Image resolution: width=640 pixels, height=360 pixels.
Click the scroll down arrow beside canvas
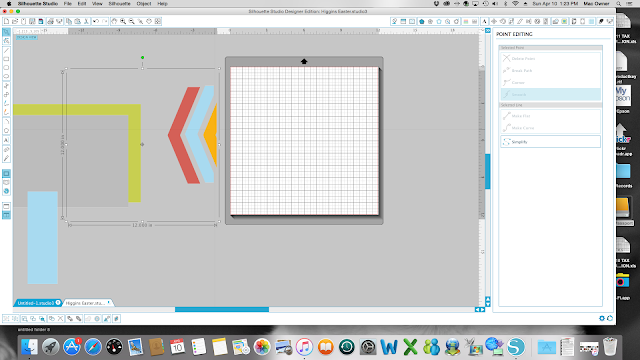tap(488, 304)
